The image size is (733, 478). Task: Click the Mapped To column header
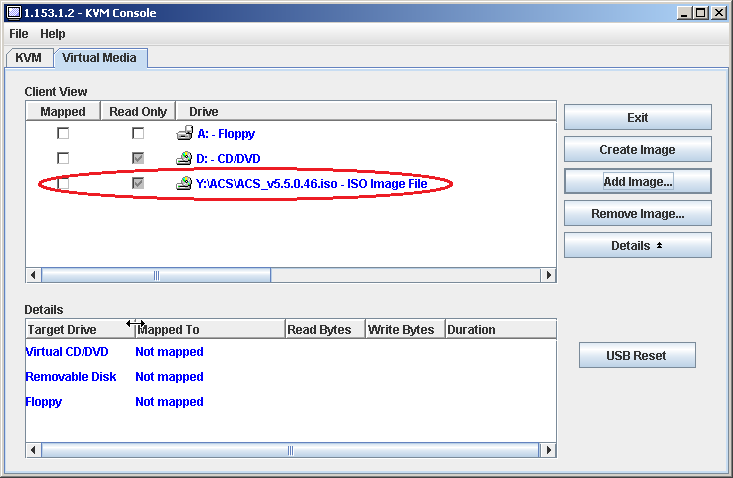click(x=210, y=329)
